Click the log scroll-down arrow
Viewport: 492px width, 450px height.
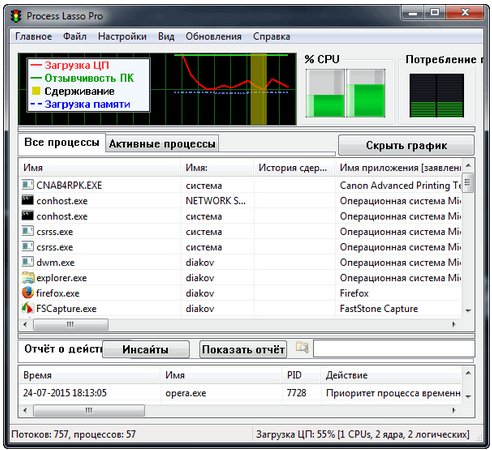(468, 397)
